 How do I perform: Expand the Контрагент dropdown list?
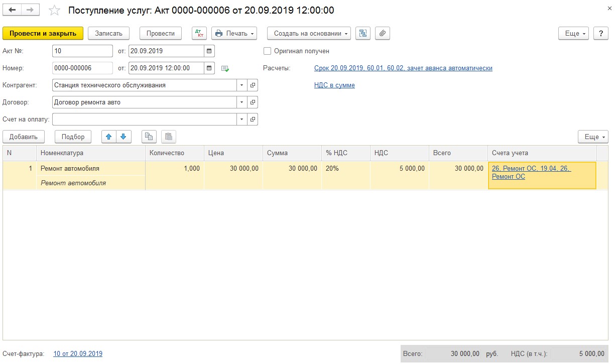point(241,85)
